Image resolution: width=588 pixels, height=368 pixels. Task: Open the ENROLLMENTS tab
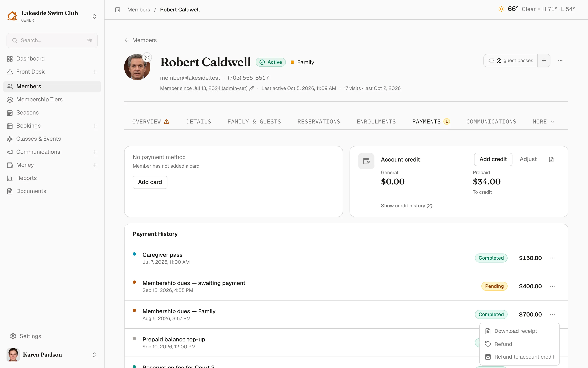pos(376,121)
